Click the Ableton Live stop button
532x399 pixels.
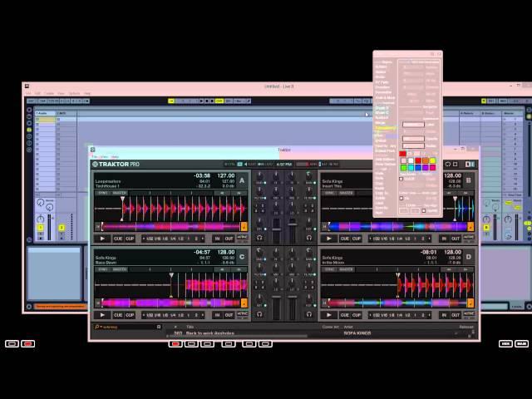[207, 101]
